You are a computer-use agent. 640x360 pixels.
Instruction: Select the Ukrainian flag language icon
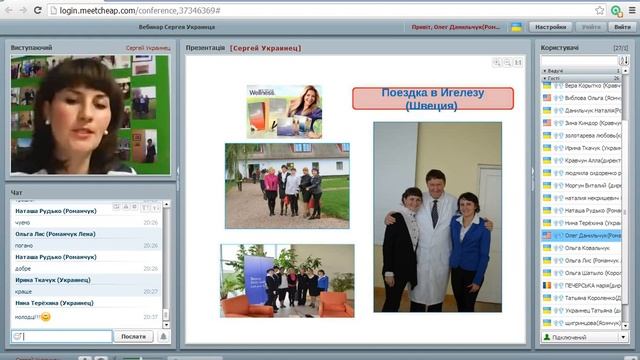click(x=516, y=27)
